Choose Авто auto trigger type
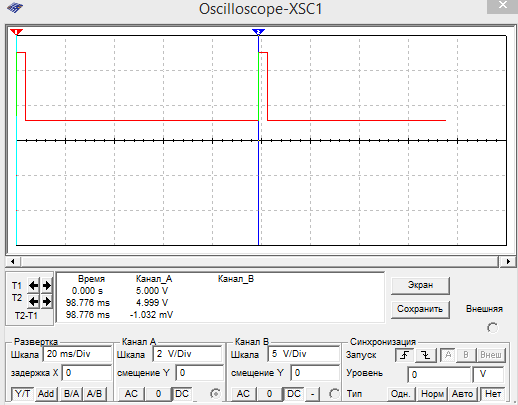The image size is (518, 405). click(462, 394)
